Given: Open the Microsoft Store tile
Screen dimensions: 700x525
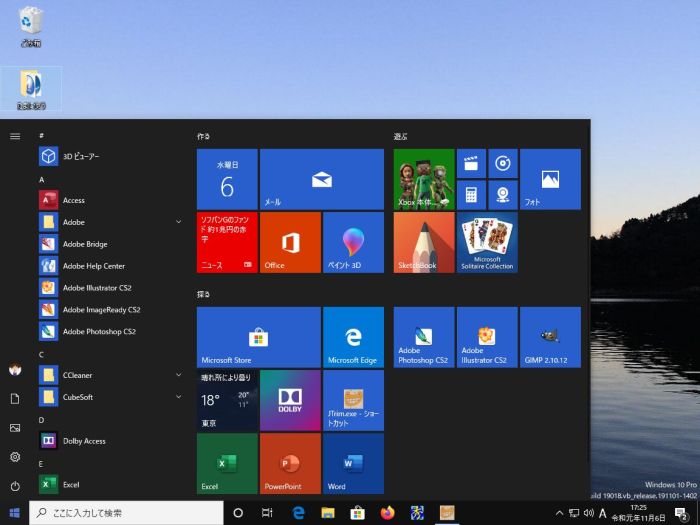Looking at the screenshot, I should coord(258,337).
